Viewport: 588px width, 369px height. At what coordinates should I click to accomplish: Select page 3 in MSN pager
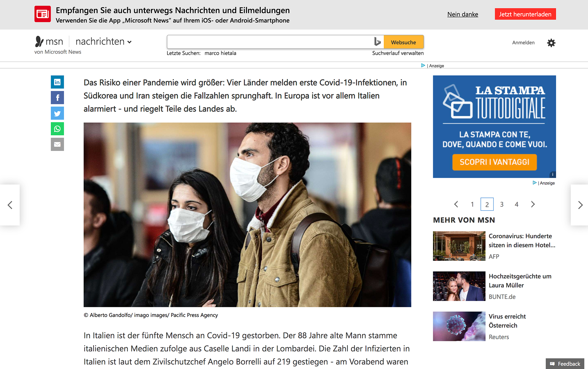502,204
